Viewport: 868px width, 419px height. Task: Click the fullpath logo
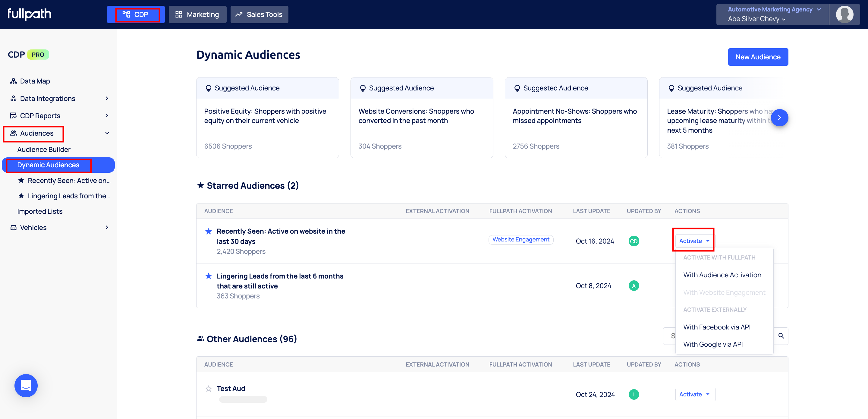(x=29, y=14)
